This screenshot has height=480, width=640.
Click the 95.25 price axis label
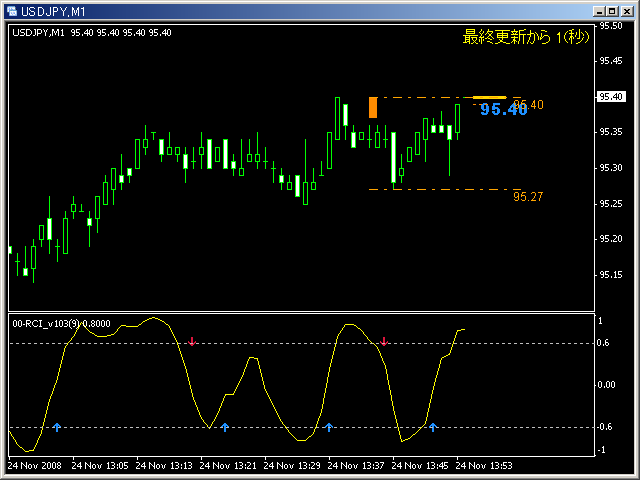pyautogui.click(x=611, y=203)
